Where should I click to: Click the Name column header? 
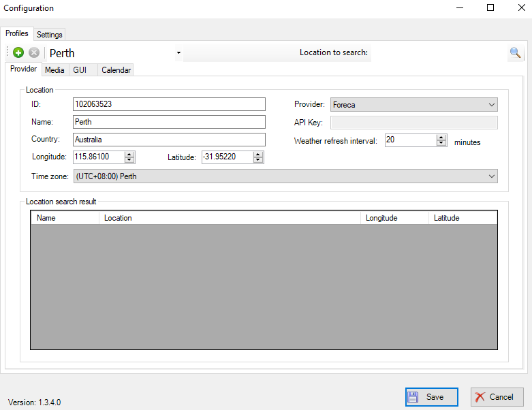[65, 218]
